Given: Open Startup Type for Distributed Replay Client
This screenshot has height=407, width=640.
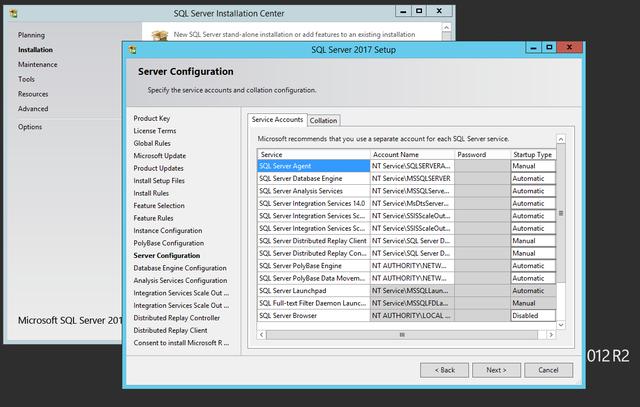Looking at the screenshot, I should point(533,241).
